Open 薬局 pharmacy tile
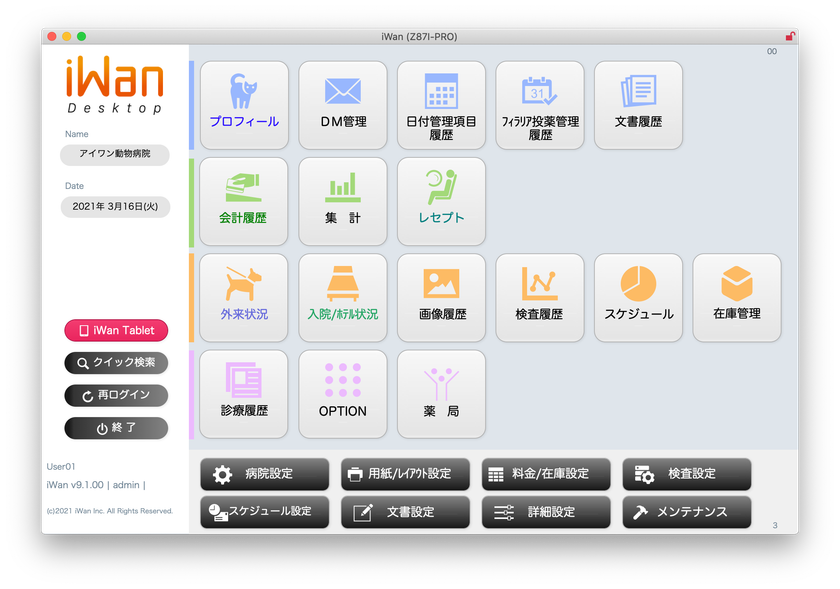This screenshot has width=840, height=589. [x=441, y=394]
